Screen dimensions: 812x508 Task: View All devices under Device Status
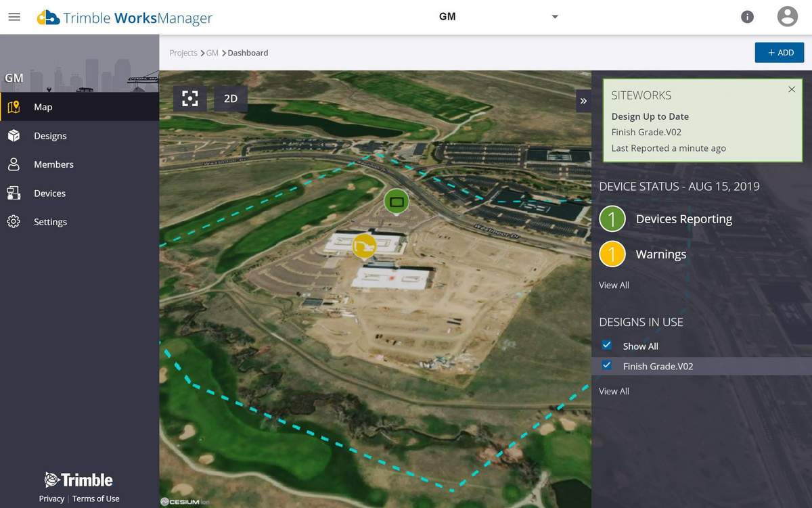(613, 285)
